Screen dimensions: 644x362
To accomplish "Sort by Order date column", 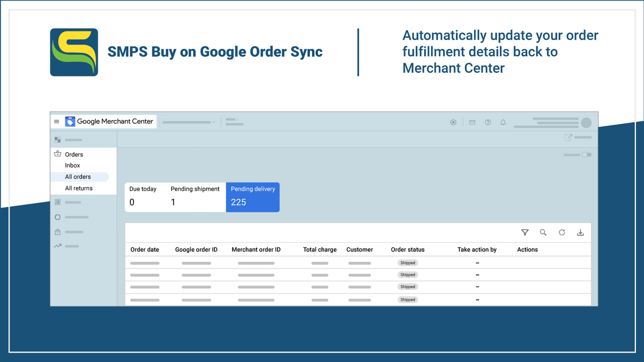I will (x=145, y=249).
